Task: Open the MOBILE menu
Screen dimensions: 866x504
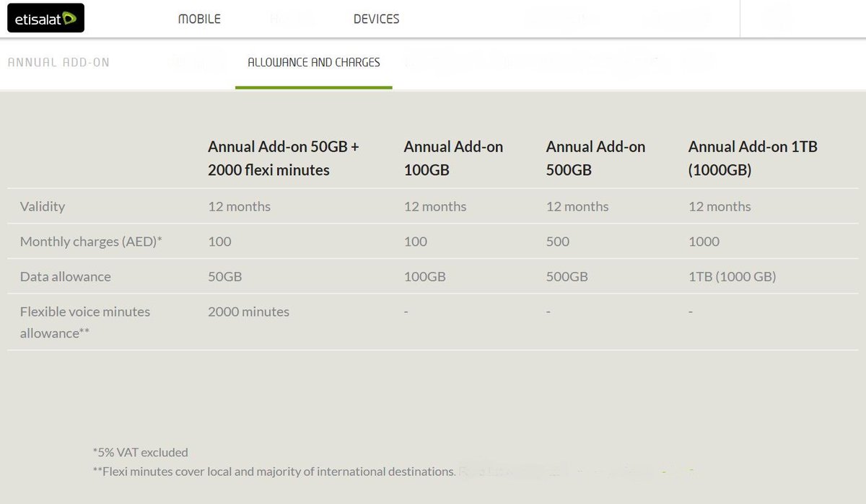Action: pyautogui.click(x=199, y=19)
